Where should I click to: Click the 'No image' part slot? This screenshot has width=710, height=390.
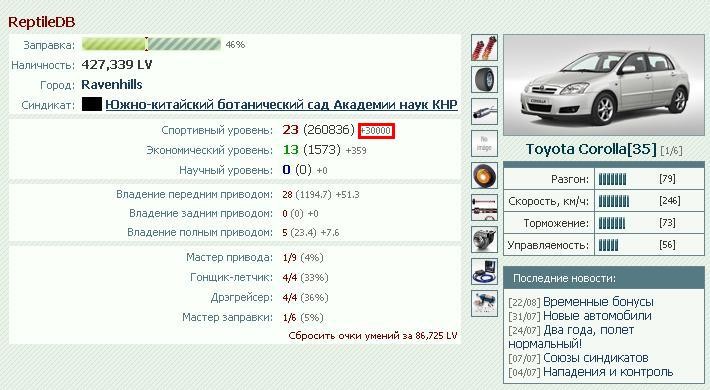click(484, 144)
